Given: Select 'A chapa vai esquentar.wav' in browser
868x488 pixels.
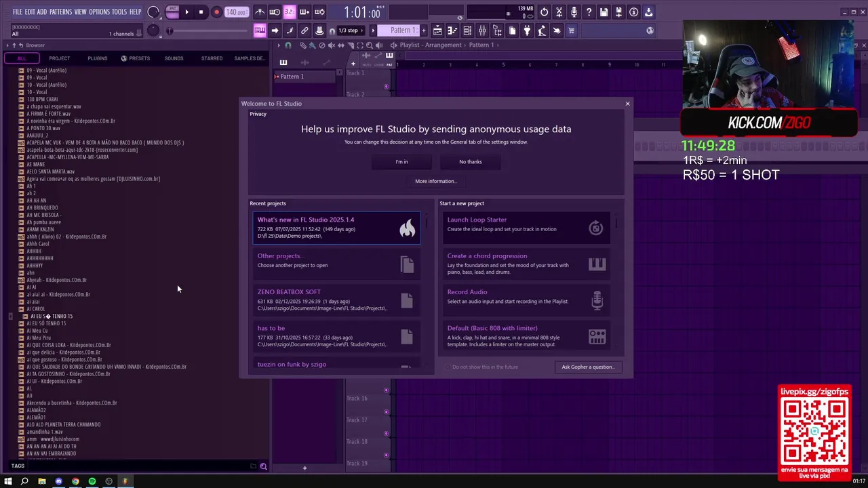Looking at the screenshot, I should 54,106.
